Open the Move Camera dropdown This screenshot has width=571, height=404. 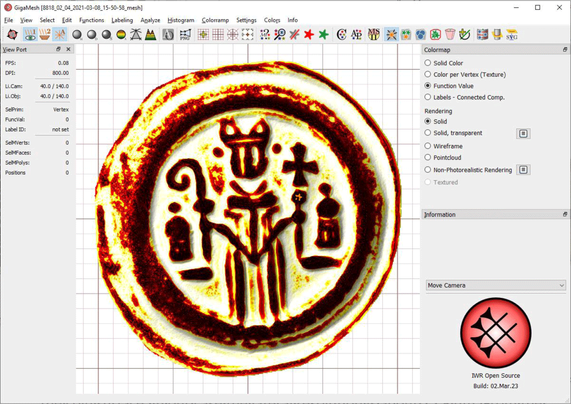[x=496, y=285]
